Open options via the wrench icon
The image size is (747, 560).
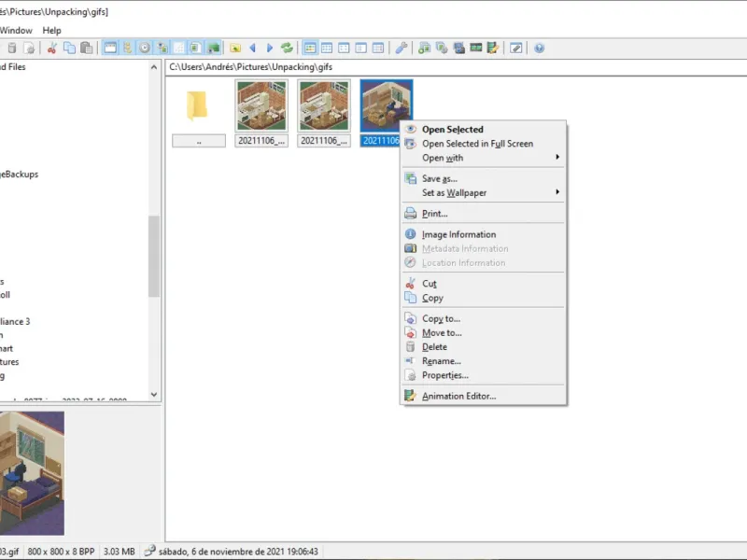click(x=402, y=49)
